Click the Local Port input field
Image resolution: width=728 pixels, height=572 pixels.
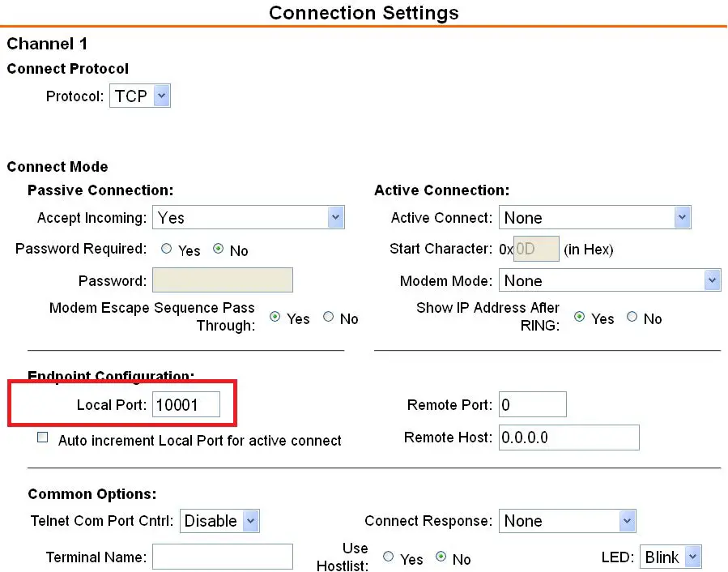pyautogui.click(x=185, y=404)
